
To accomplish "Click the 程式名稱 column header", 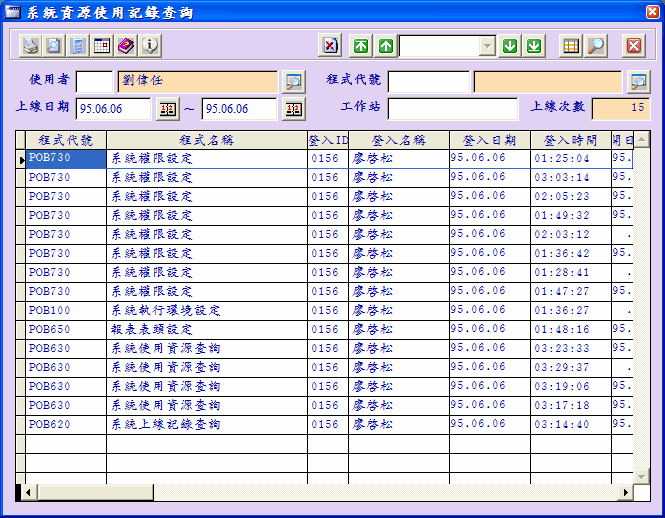I will tap(206, 140).
